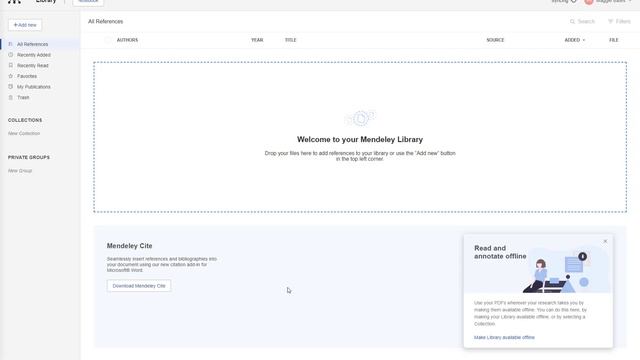
Task: Open the Recently Added list
Action: point(34,55)
